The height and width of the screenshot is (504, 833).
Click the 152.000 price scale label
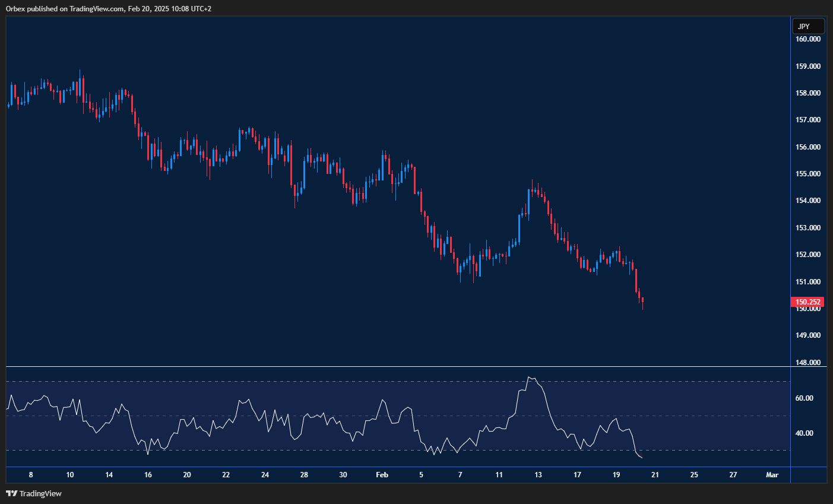click(807, 255)
